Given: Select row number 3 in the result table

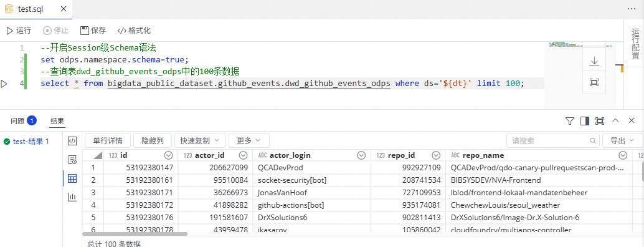Looking at the screenshot, I should click(93, 192).
